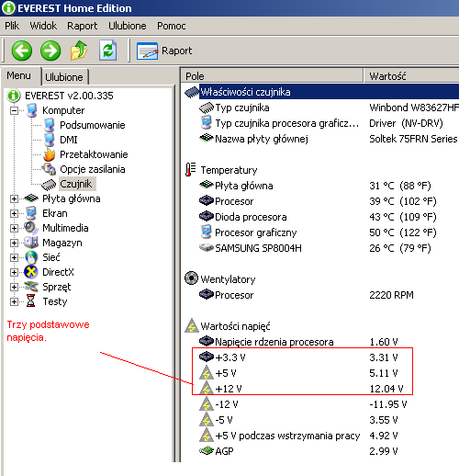Viewport: 459px width, 476px height.
Task: Click the Przetaktowanie flame icon
Action: coord(49,154)
